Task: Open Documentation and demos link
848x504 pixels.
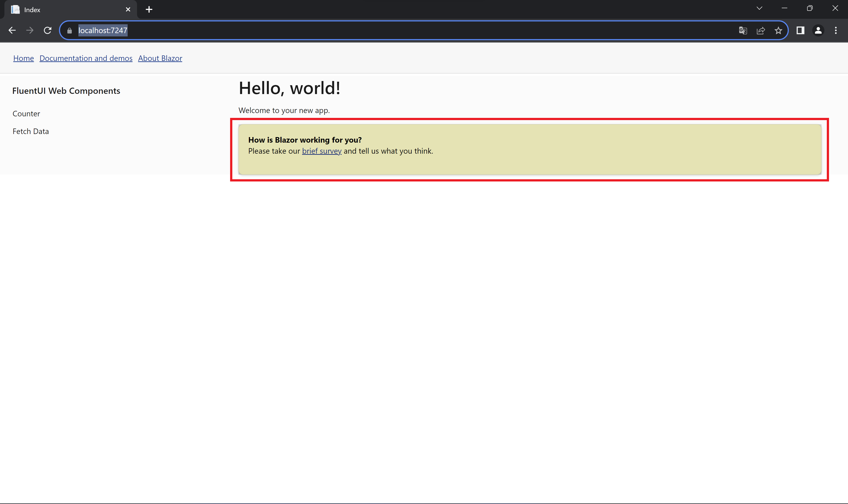Action: click(x=86, y=59)
